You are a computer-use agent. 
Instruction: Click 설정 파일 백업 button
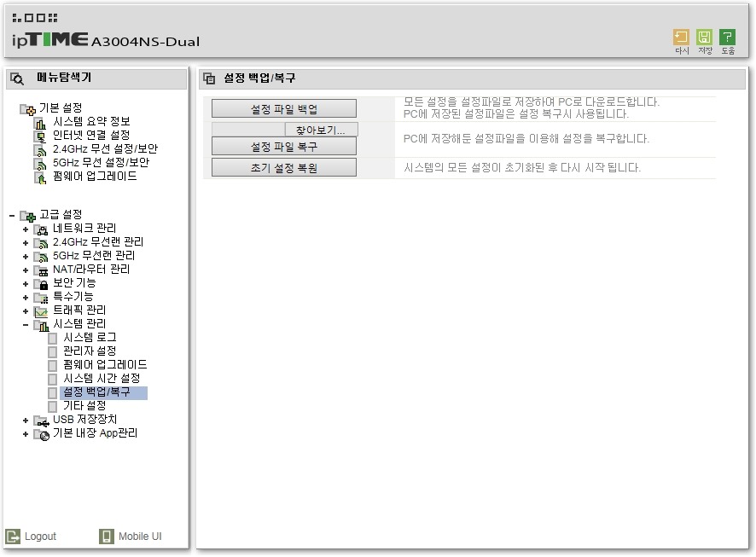tap(284, 109)
